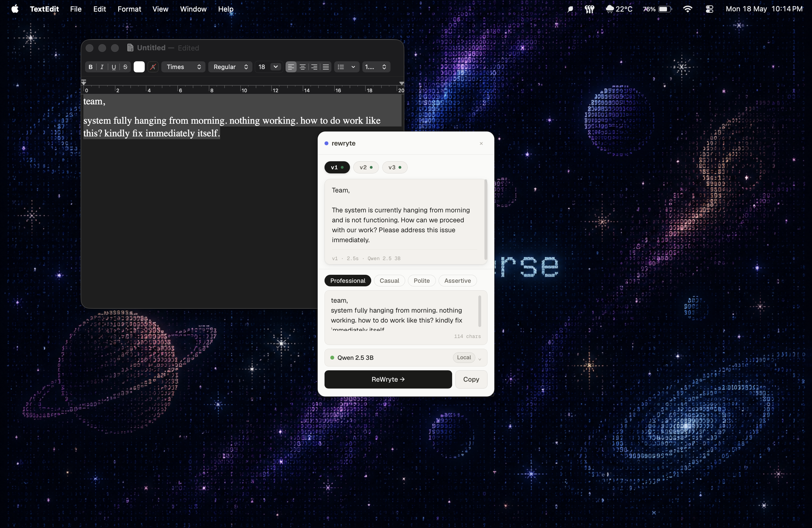Image resolution: width=812 pixels, height=528 pixels.
Task: Open the Regular typeface style dropdown
Action: (230, 67)
